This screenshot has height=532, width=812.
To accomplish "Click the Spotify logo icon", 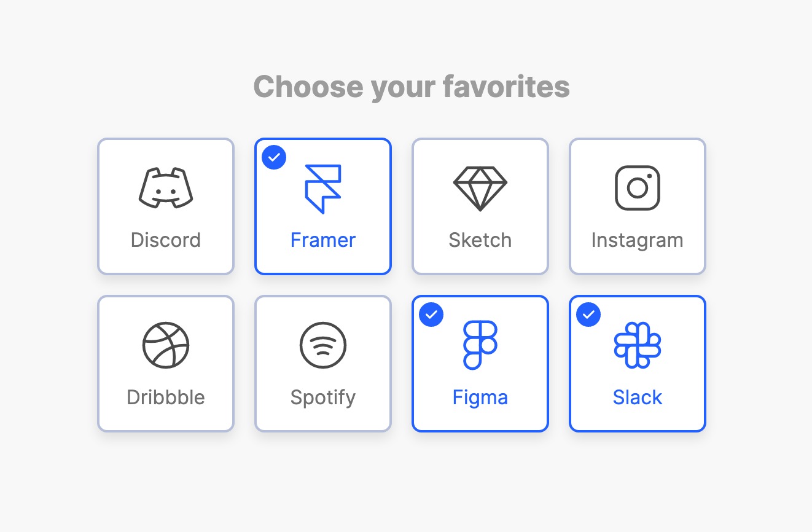I will [323, 345].
